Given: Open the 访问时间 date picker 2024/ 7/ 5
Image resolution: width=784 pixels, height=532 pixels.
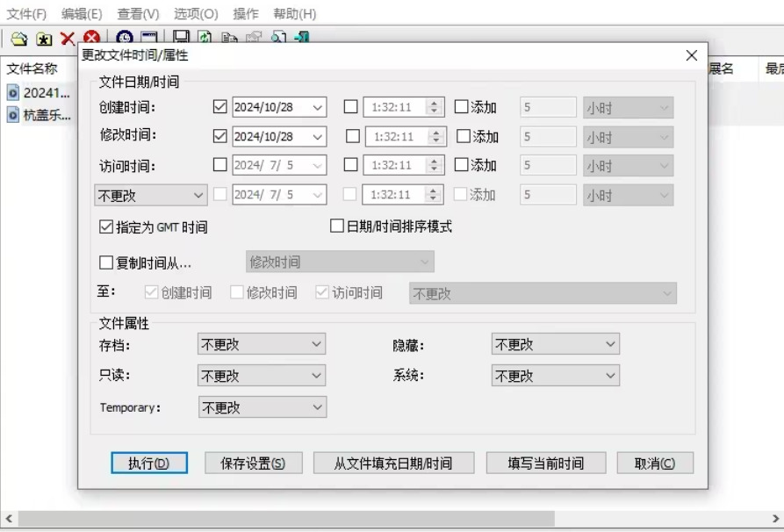Looking at the screenshot, I should point(317,166).
